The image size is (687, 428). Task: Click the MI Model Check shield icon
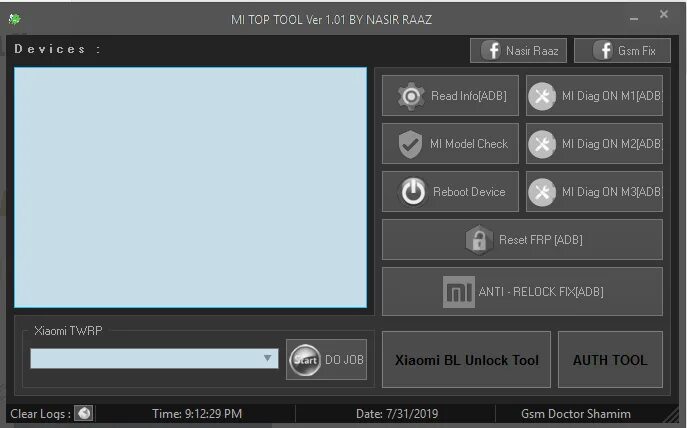[x=411, y=144]
